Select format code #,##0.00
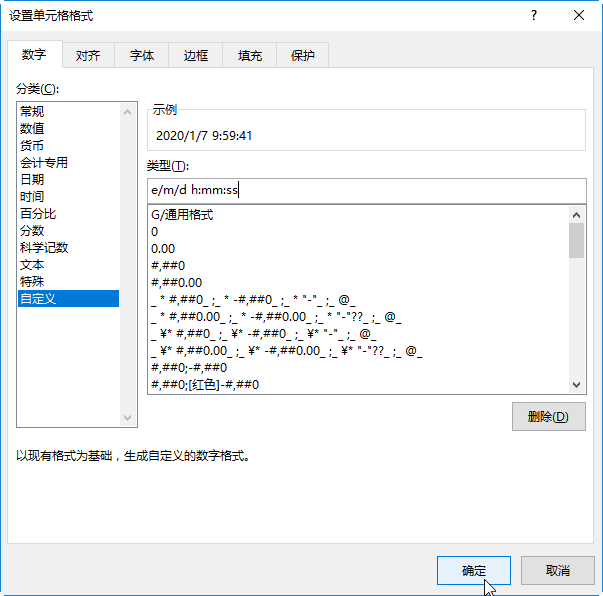This screenshot has width=603, height=596. (x=358, y=283)
